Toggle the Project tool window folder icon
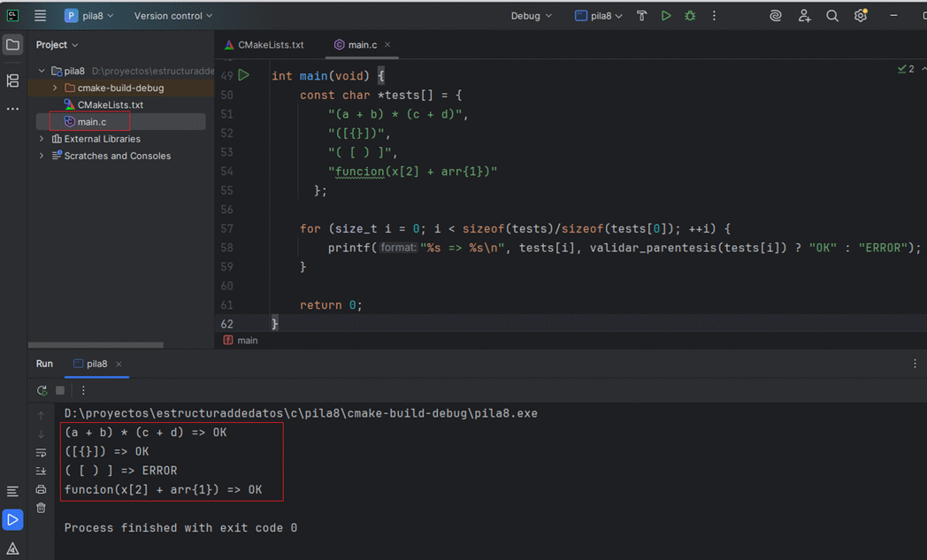Screen dimensions: 927x560 pyautogui.click(x=12, y=45)
